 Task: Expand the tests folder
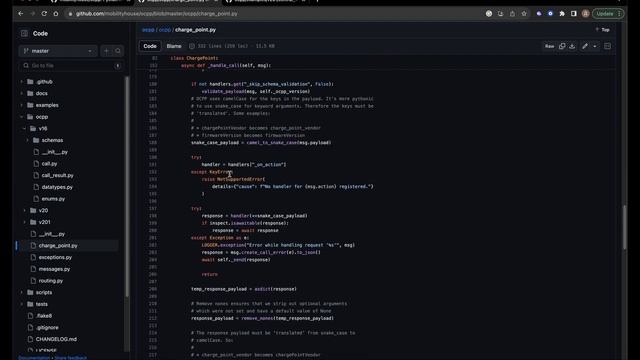pyautogui.click(x=22, y=304)
